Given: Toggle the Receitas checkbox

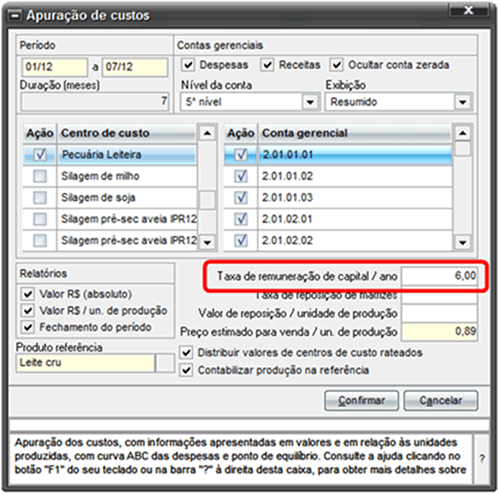Looking at the screenshot, I should click(x=267, y=65).
